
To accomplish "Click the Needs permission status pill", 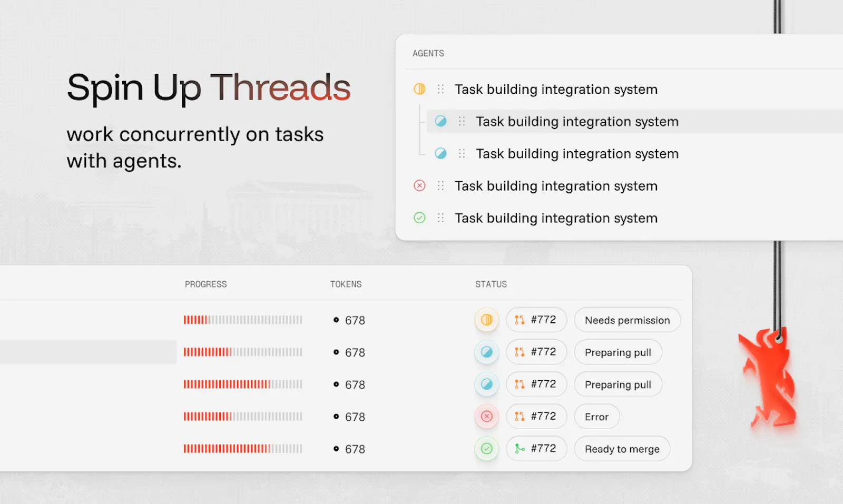I will click(628, 320).
